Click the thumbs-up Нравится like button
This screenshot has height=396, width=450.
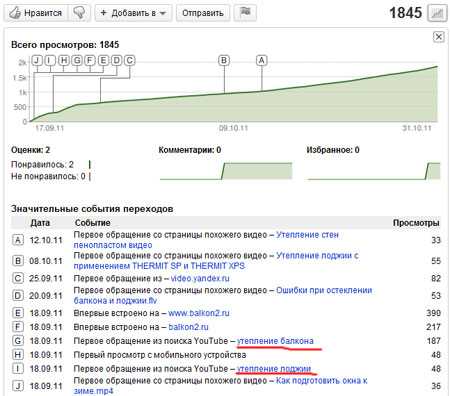36,13
